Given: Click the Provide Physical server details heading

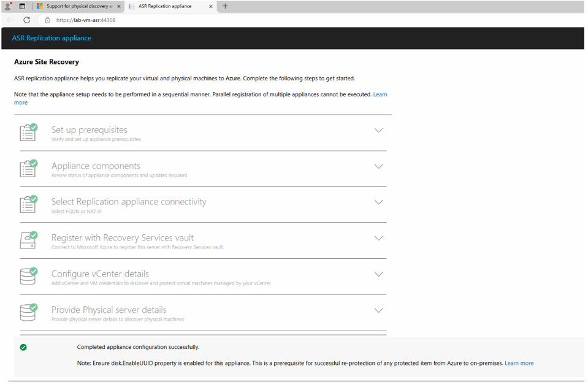Looking at the screenshot, I should pyautogui.click(x=109, y=310).
